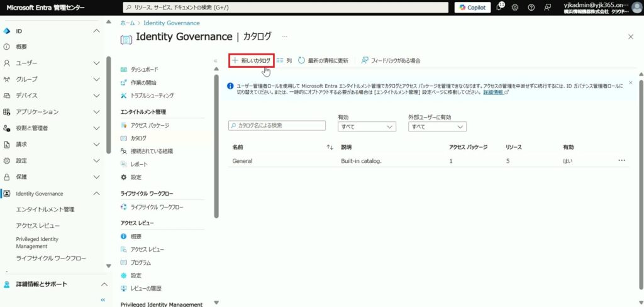Dismiss the info banner with X
Image resolution: width=644 pixels, height=307 pixels.
(630, 82)
